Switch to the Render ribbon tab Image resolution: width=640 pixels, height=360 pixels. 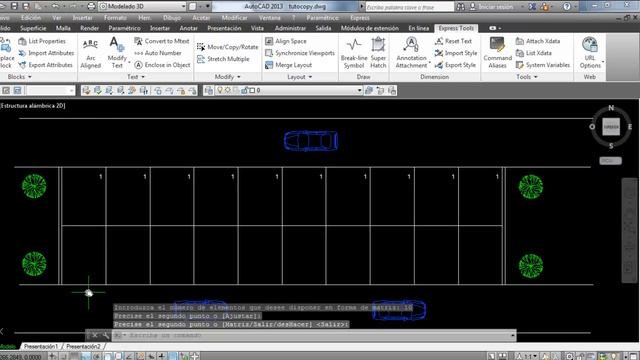[x=89, y=28]
